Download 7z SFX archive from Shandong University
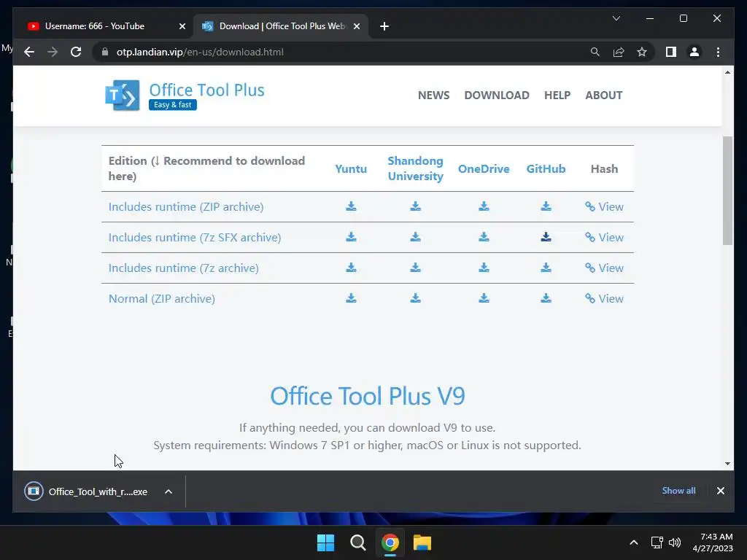The image size is (747, 560). pos(415,237)
